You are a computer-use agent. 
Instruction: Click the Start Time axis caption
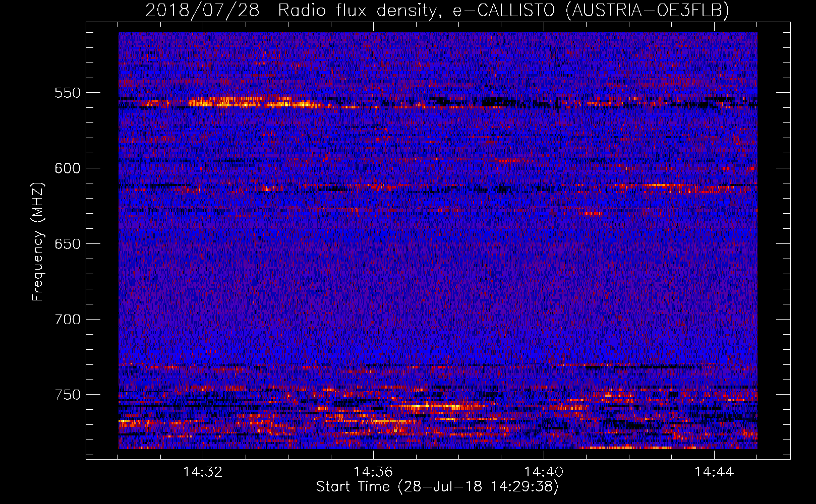tap(437, 487)
